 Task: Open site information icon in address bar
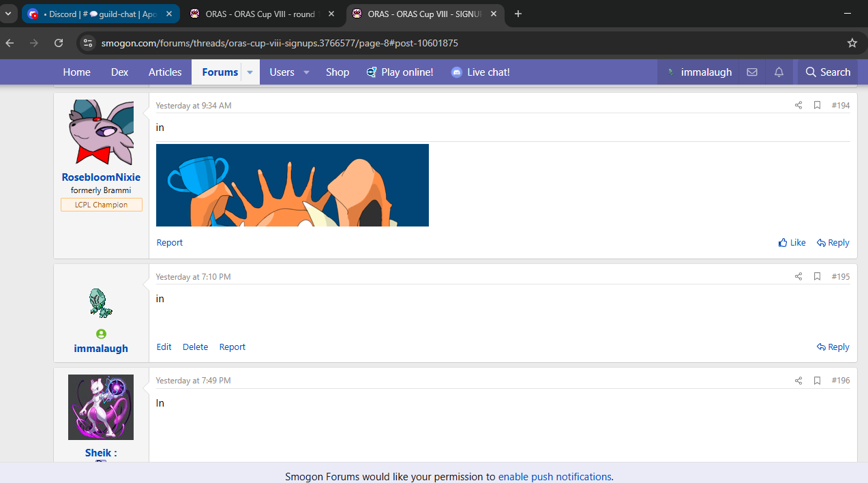pos(87,43)
